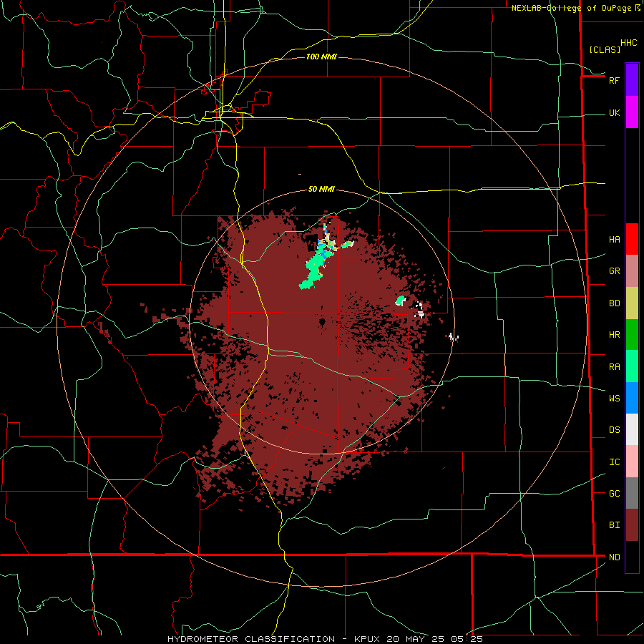Click the UK magenta legend swatch
644x644 pixels.
click(632, 112)
